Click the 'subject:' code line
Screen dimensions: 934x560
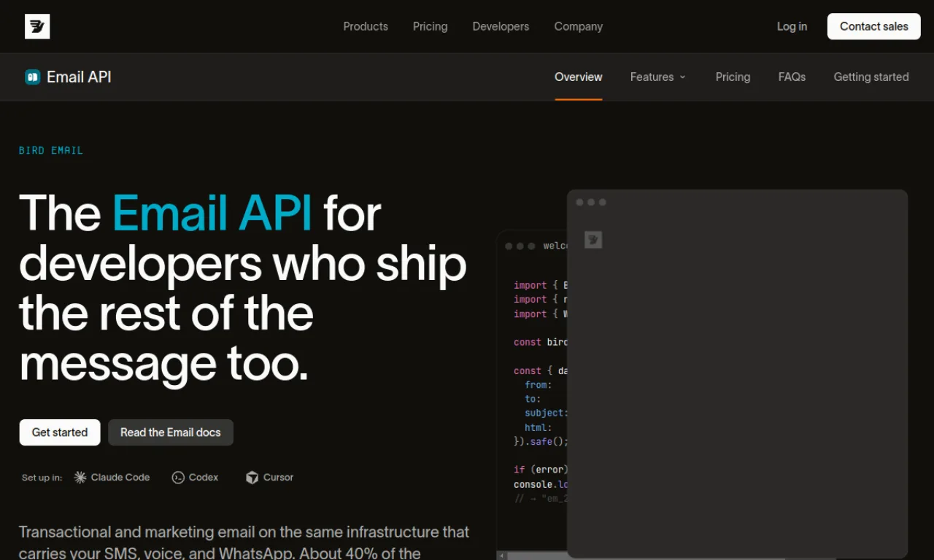(x=546, y=413)
